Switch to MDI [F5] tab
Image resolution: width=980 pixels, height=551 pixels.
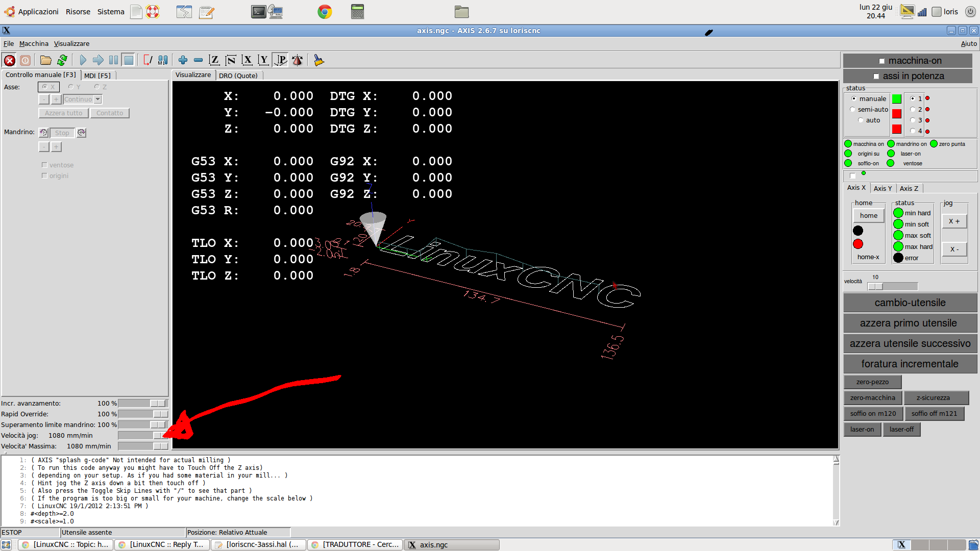point(97,76)
